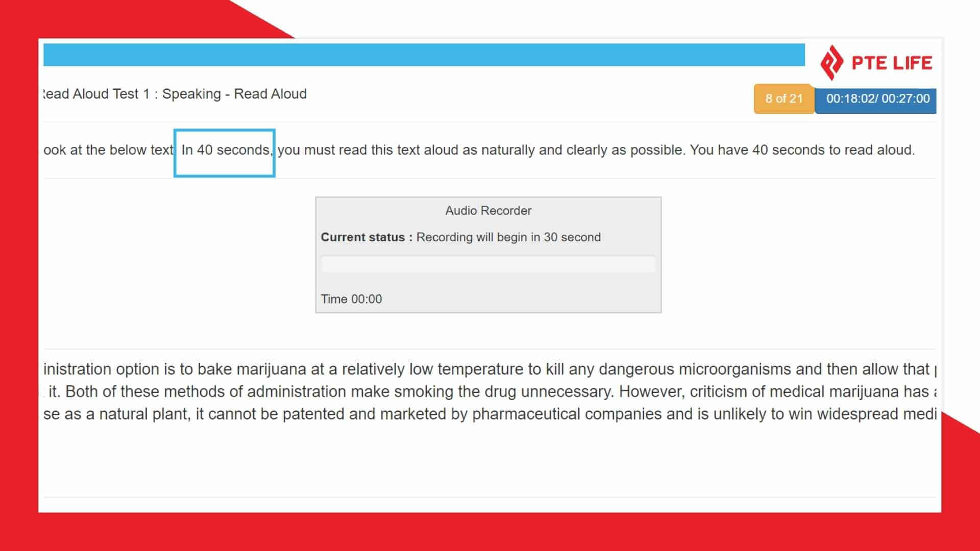Click the PTE LIFE diamond logo icon
The image size is (980, 551).
(831, 63)
